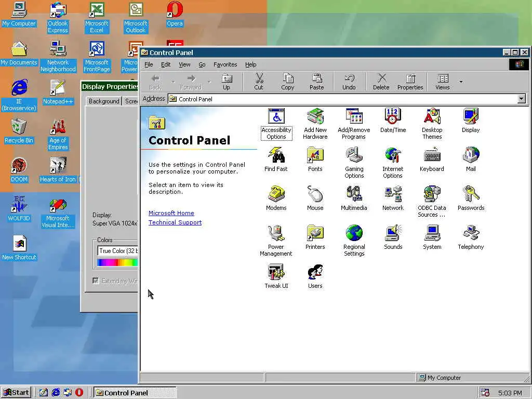Open the Users applet
Image resolution: width=532 pixels, height=399 pixels.
pyautogui.click(x=315, y=276)
